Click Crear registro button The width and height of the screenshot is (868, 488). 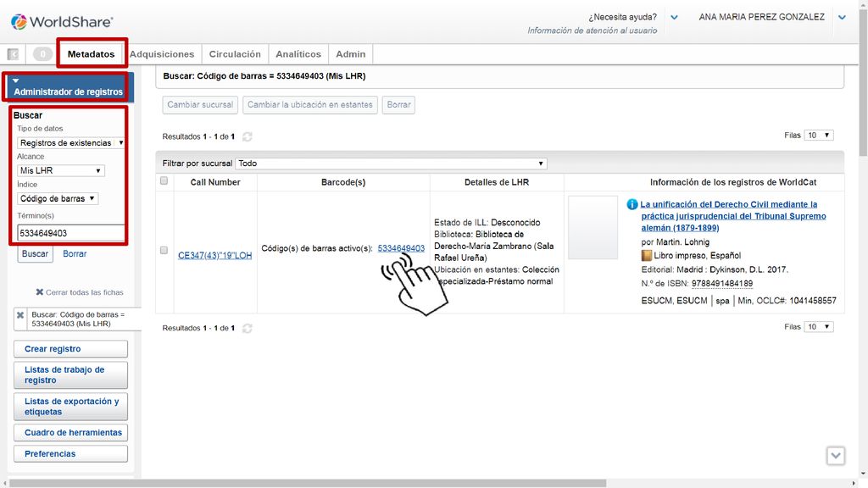click(x=71, y=349)
